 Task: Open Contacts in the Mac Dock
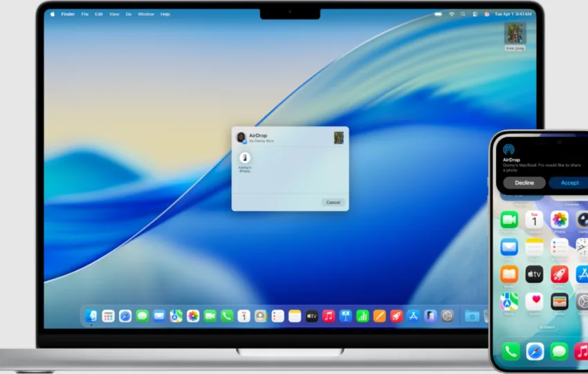pos(261,316)
